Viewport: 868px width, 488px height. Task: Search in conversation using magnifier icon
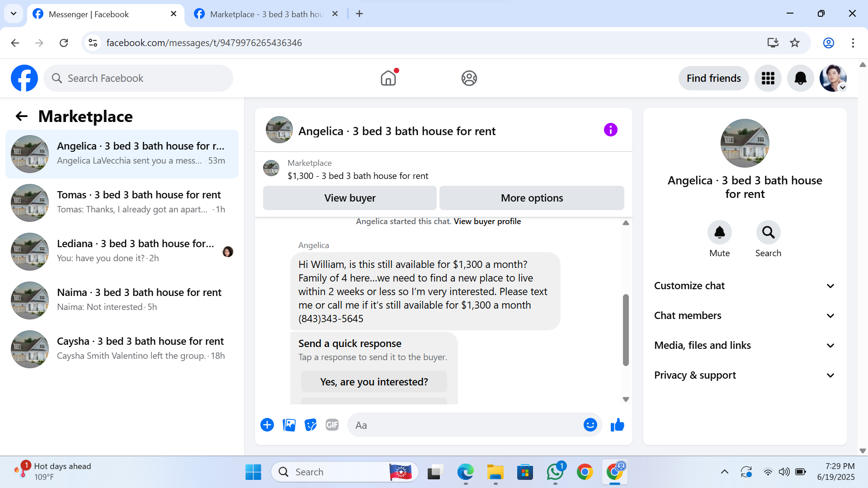(x=769, y=232)
